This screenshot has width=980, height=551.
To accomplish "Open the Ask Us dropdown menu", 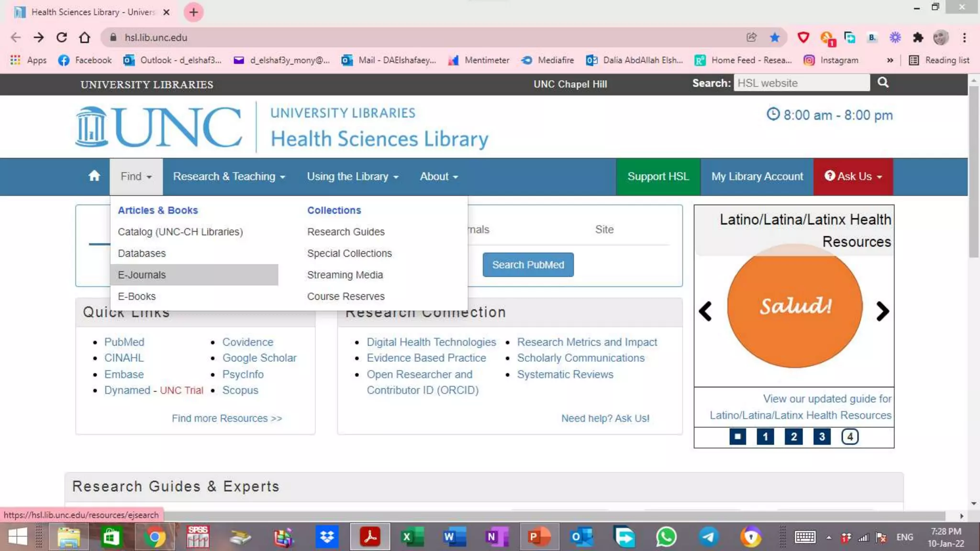I will coord(853,176).
